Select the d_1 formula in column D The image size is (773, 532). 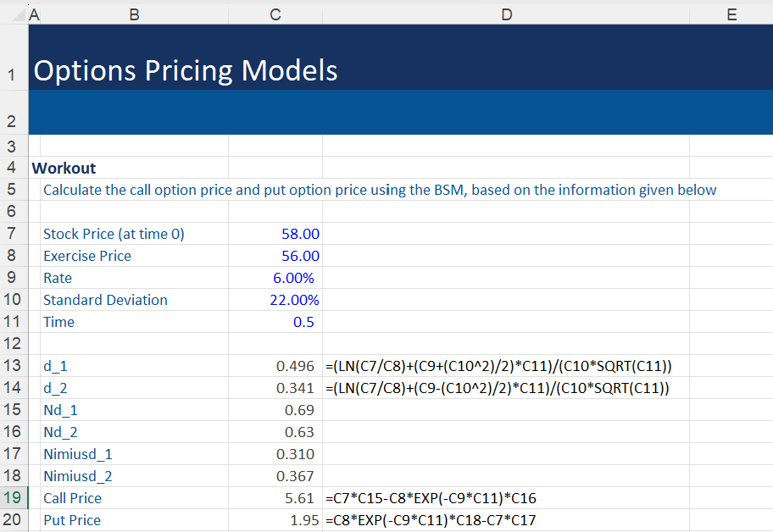(506, 366)
